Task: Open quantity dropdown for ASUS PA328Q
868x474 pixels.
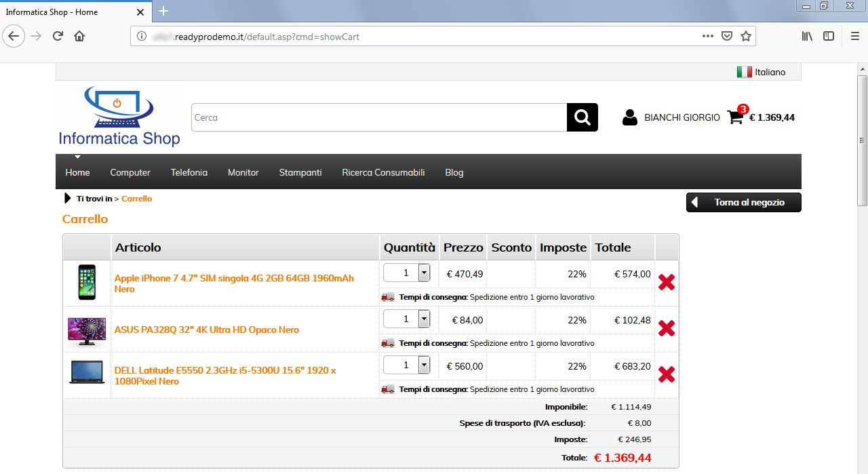Action: pos(424,319)
